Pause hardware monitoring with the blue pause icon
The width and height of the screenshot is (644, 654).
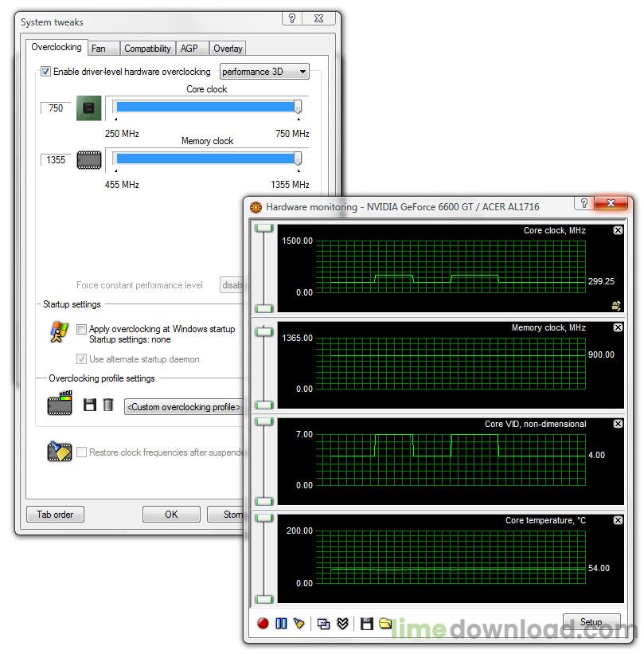tap(281, 623)
